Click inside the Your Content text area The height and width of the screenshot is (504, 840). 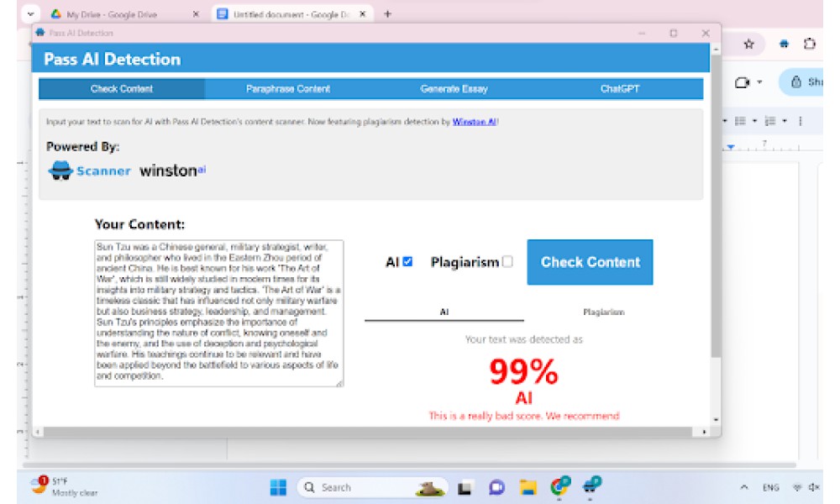[x=218, y=313]
